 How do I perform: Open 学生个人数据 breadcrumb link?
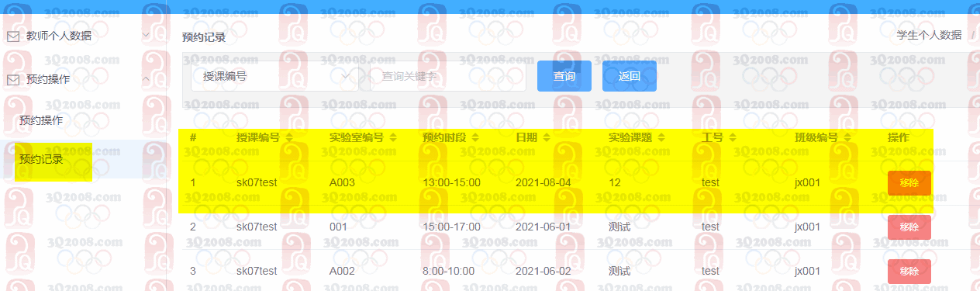tap(929, 35)
